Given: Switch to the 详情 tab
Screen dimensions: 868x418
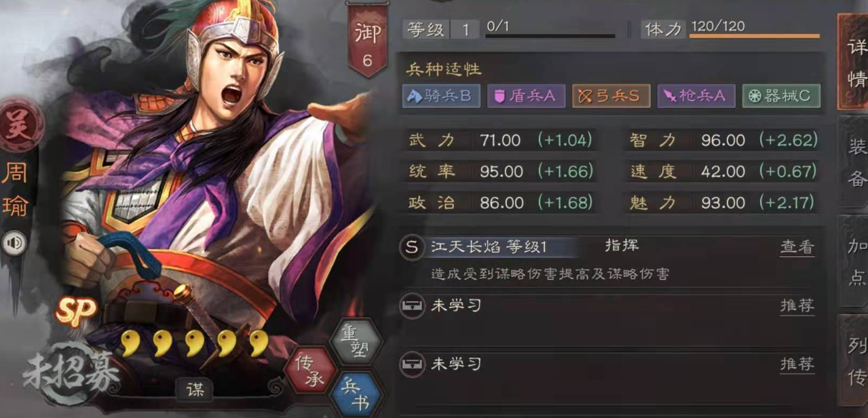Looking at the screenshot, I should (855, 62).
